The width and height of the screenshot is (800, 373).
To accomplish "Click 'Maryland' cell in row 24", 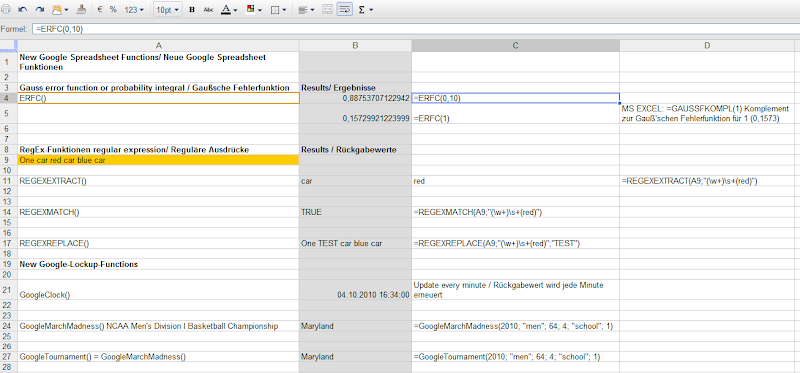I will [x=355, y=326].
